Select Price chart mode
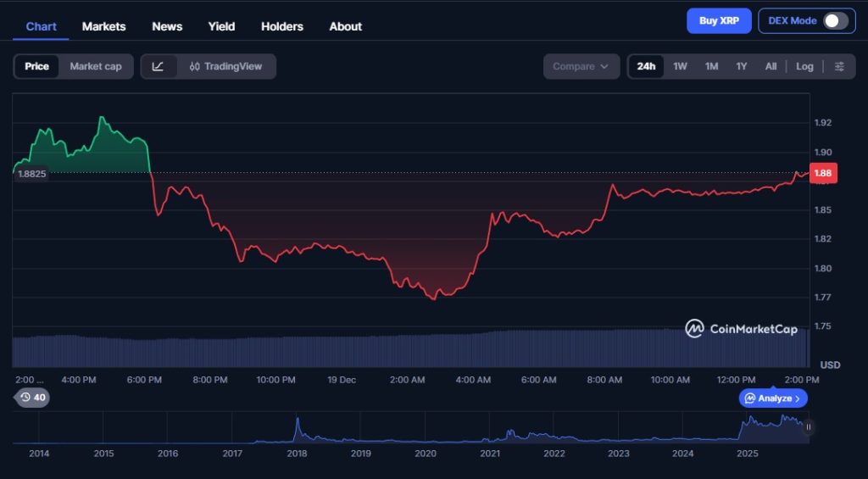The width and height of the screenshot is (868, 479). coord(36,66)
